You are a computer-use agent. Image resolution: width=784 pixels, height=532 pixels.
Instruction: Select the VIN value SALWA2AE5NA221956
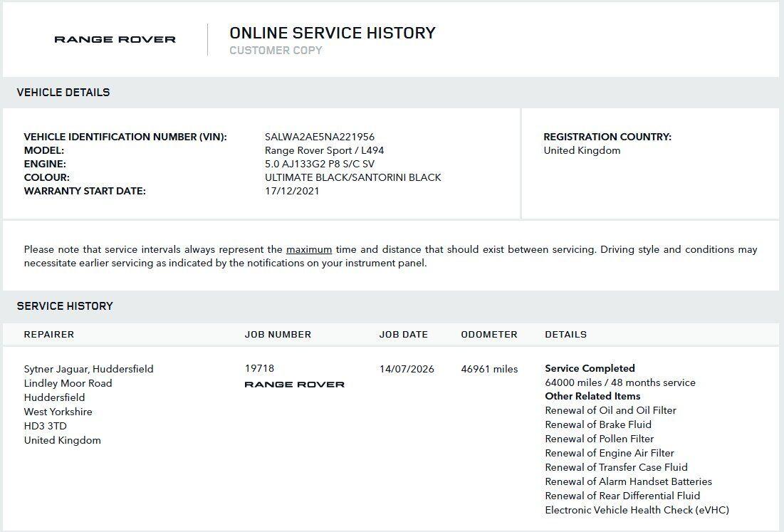(x=320, y=137)
